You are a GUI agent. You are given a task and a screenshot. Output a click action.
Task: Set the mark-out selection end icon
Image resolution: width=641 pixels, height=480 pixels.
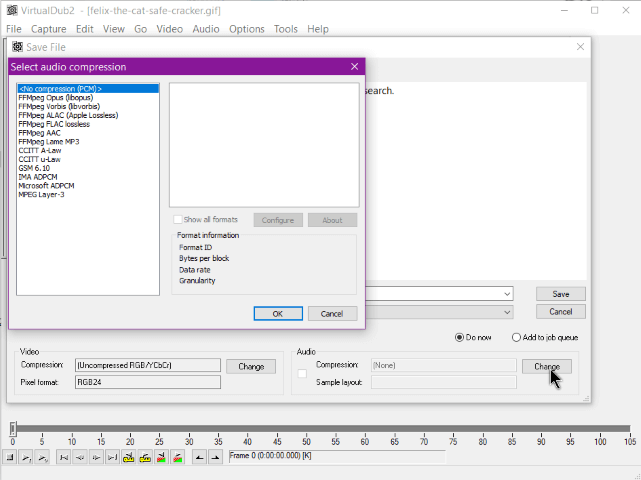pyautogui.click(x=215, y=457)
